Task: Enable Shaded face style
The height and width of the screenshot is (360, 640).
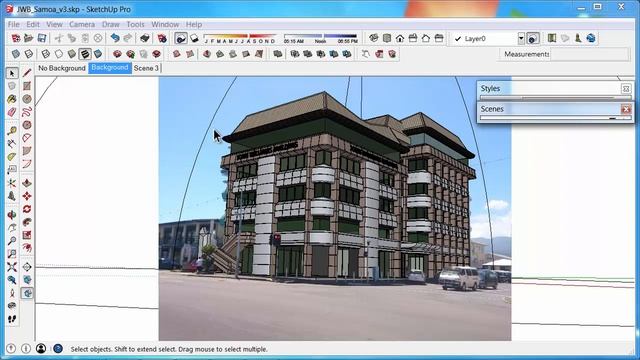Action: tap(72, 54)
